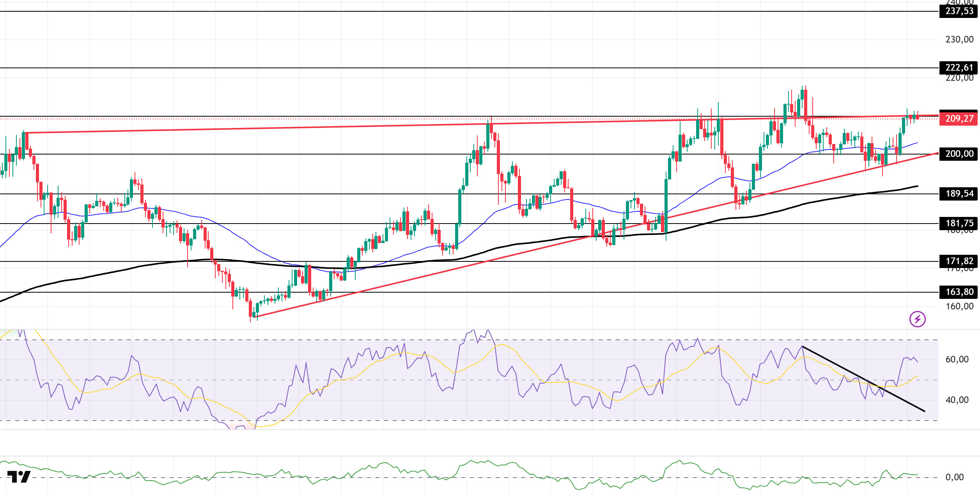Select the 222,61 price level label
The height and width of the screenshot is (499, 980).
pos(959,67)
